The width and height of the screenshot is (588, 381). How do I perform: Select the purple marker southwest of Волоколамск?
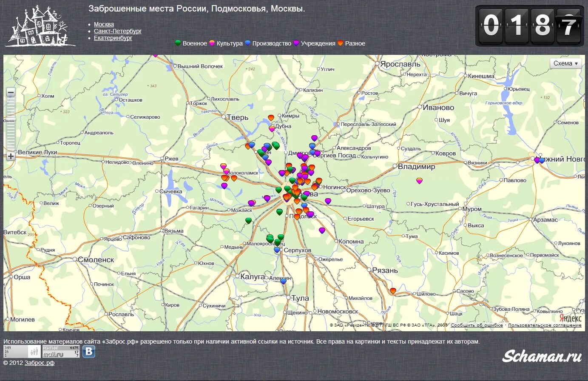point(224,185)
